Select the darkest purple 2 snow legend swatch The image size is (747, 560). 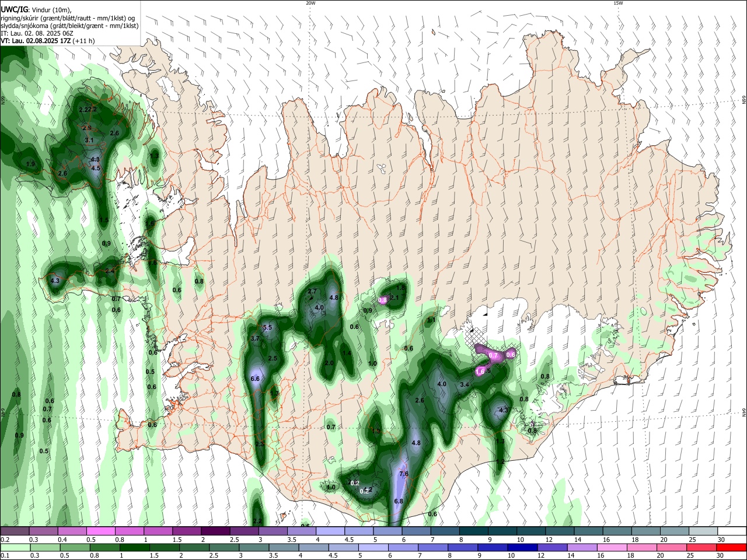click(215, 531)
